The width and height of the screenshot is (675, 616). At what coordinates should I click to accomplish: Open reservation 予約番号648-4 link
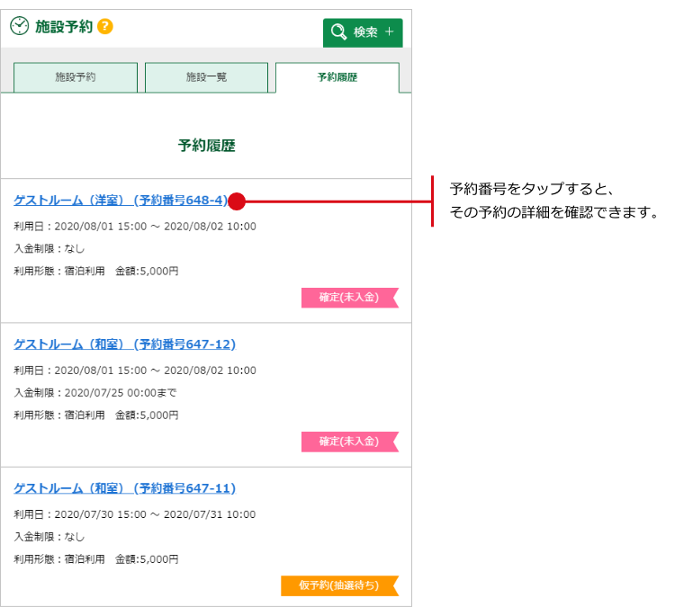tap(121, 201)
